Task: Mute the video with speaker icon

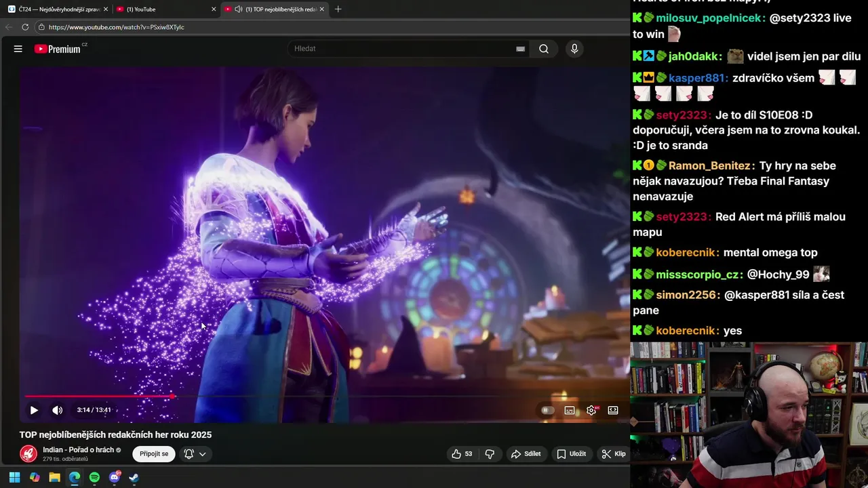Action: coord(58,410)
